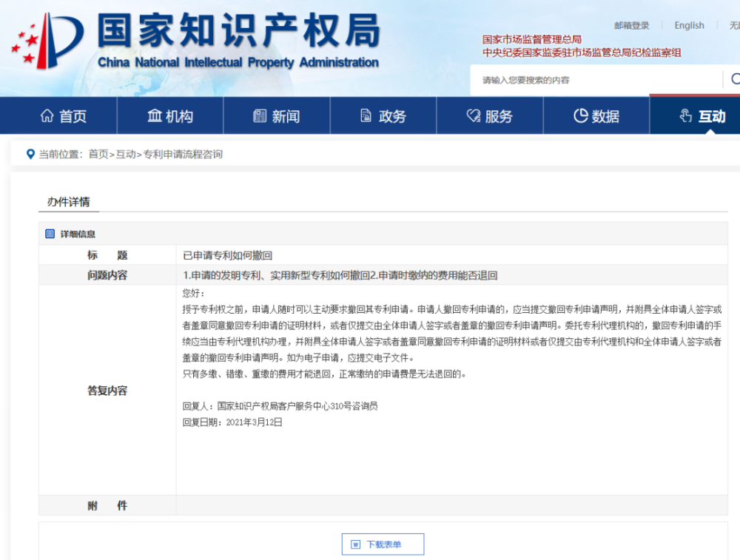Click the 下载表单 download button
Viewport: 740px width, 560px height.
click(x=383, y=544)
